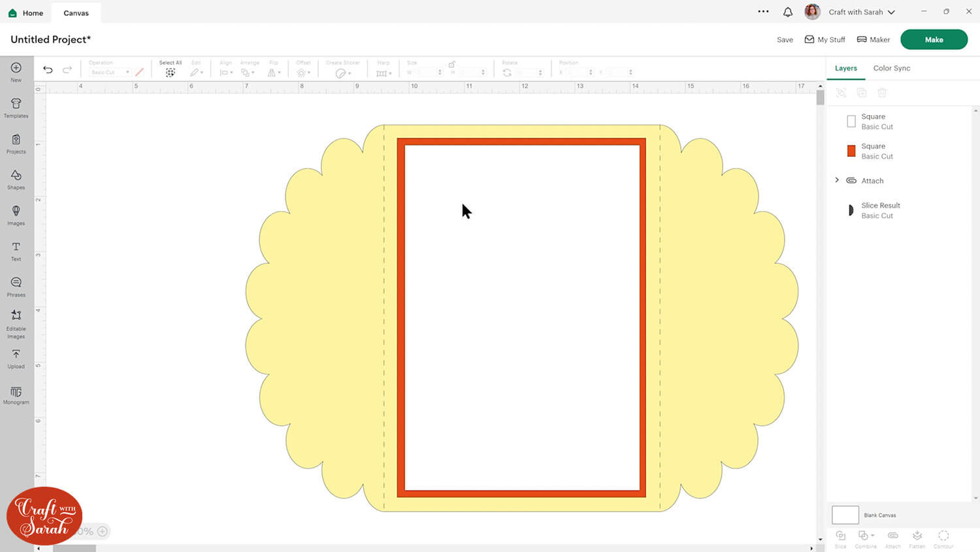Switch to the Home tab
This screenshot has width=980, height=552.
[x=26, y=12]
